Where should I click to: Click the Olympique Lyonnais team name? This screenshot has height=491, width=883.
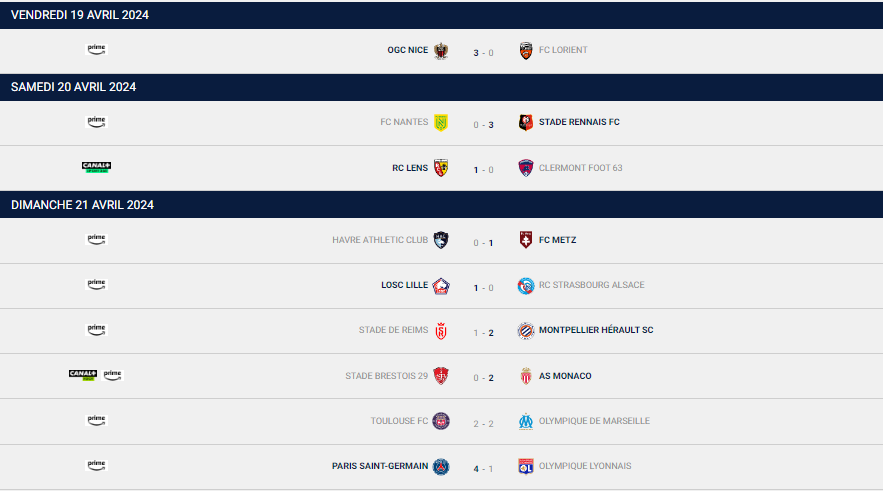[585, 466]
